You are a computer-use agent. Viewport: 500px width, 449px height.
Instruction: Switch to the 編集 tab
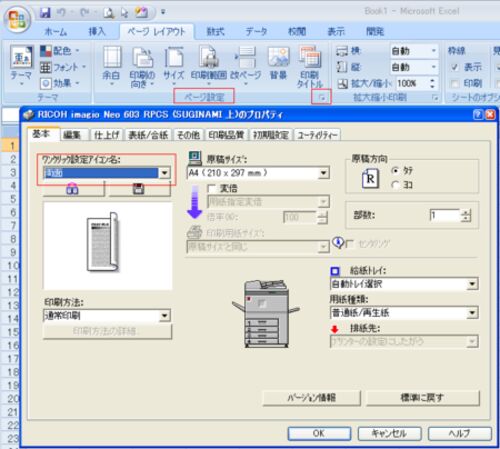click(x=73, y=135)
